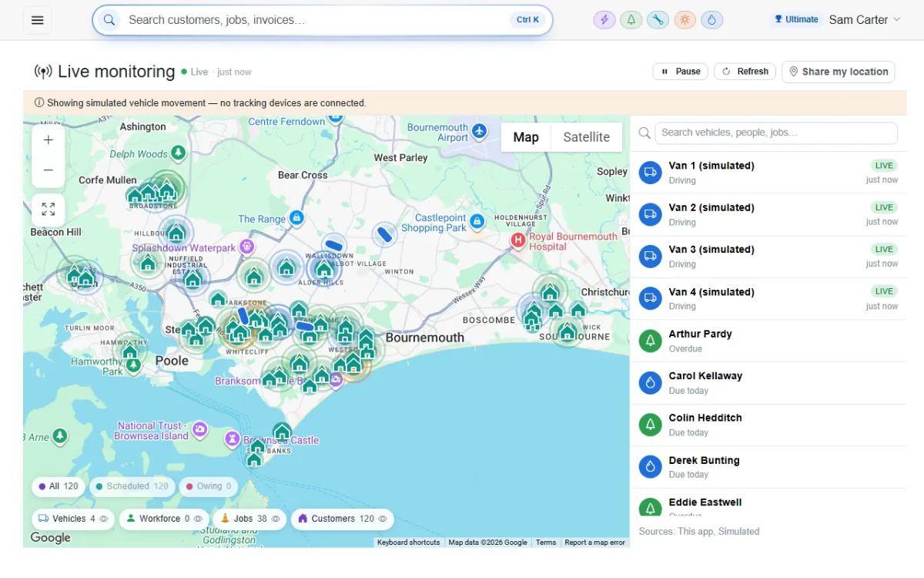Image resolution: width=924 pixels, height=578 pixels.
Task: Click The Range shopping marker
Action: click(x=296, y=219)
